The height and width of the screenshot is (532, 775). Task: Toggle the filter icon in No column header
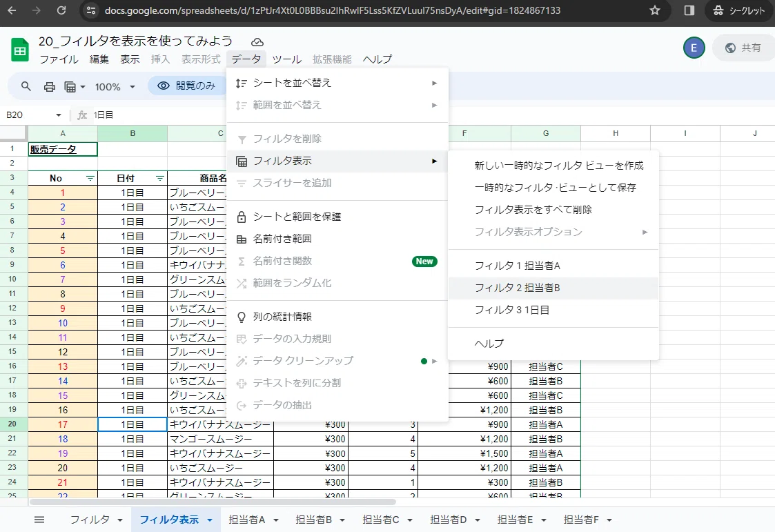point(90,178)
